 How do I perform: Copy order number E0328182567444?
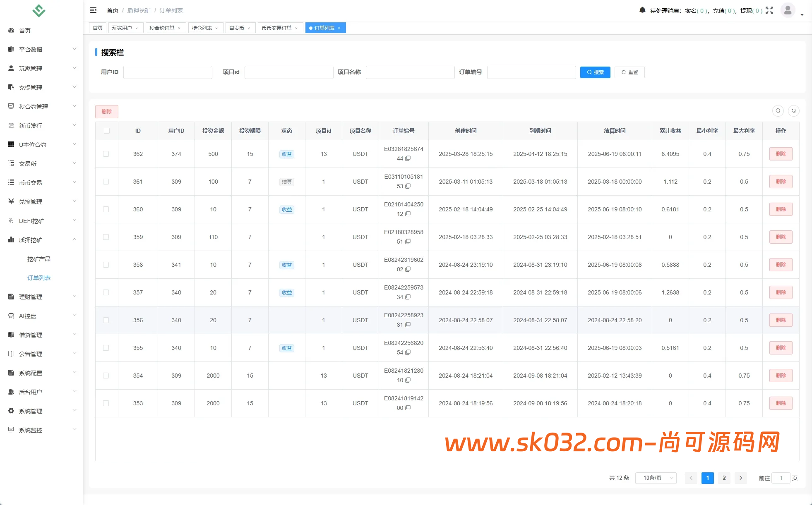click(x=408, y=158)
